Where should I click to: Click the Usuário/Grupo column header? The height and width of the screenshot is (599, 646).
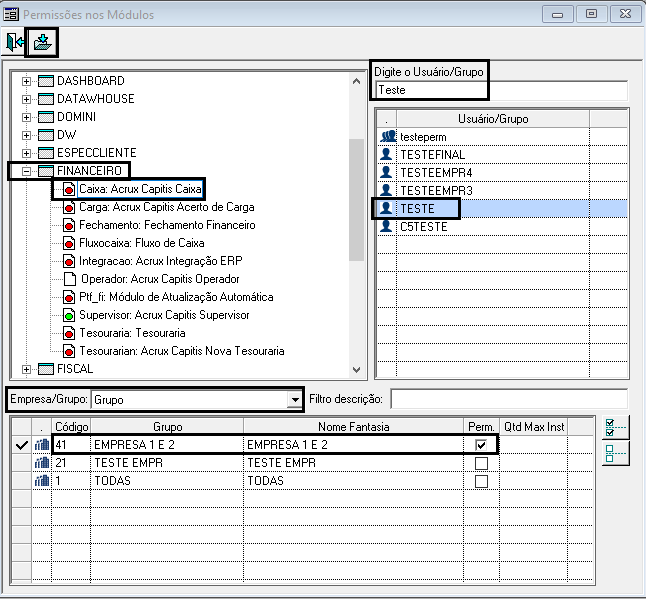point(493,119)
